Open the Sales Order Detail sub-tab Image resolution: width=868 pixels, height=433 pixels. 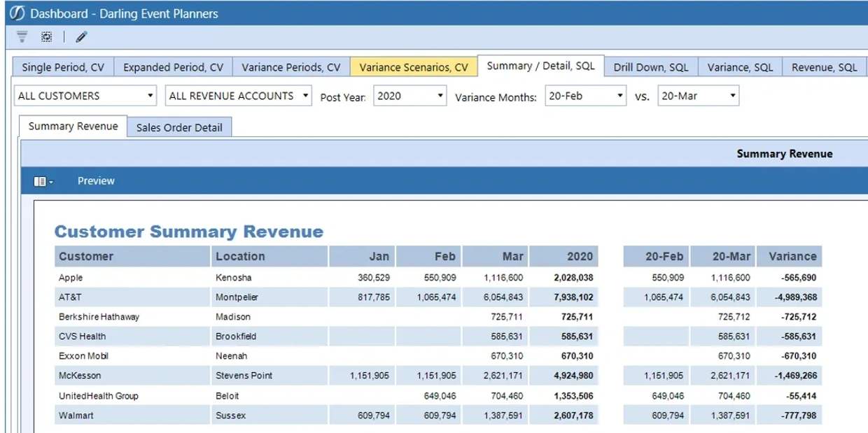pyautogui.click(x=179, y=127)
